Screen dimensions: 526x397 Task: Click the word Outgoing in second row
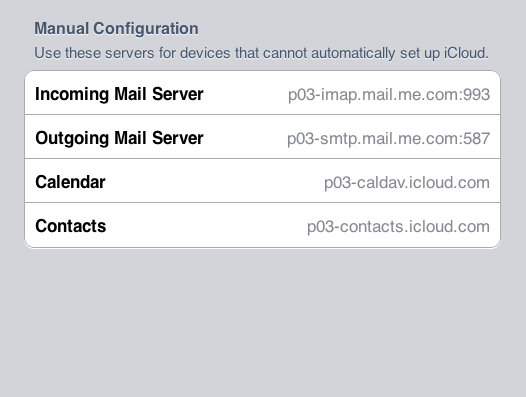[72, 138]
